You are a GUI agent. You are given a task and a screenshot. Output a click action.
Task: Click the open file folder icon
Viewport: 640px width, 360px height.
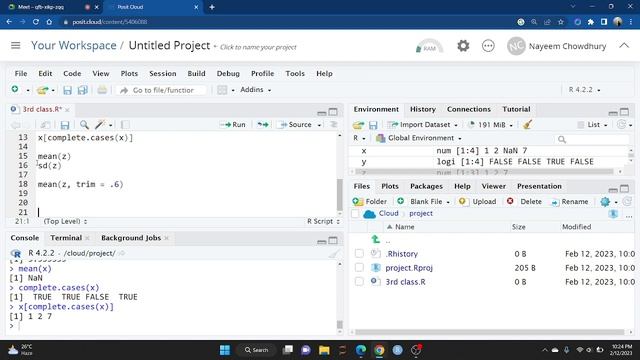point(42,90)
